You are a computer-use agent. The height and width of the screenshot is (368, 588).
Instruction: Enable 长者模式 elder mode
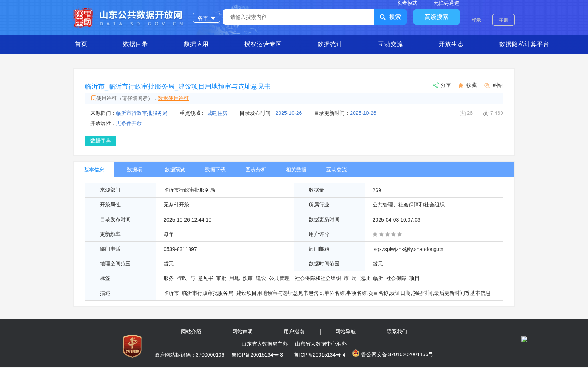pyautogui.click(x=407, y=3)
